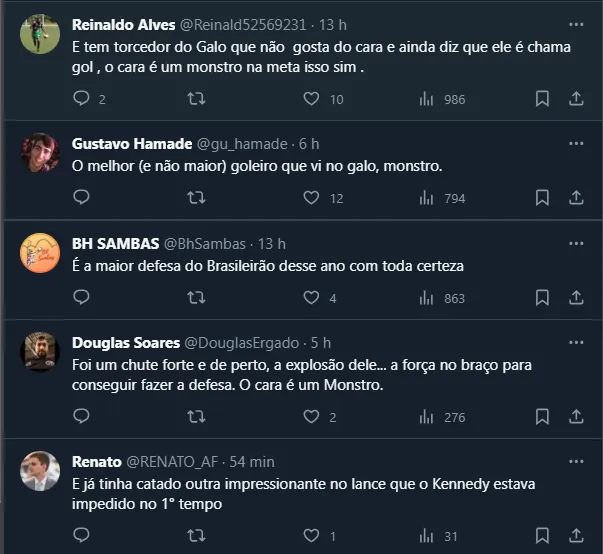Viewport: 603px width, 554px height.
Task: Expand the more menu on Renato's tweet
Action: pos(576,461)
